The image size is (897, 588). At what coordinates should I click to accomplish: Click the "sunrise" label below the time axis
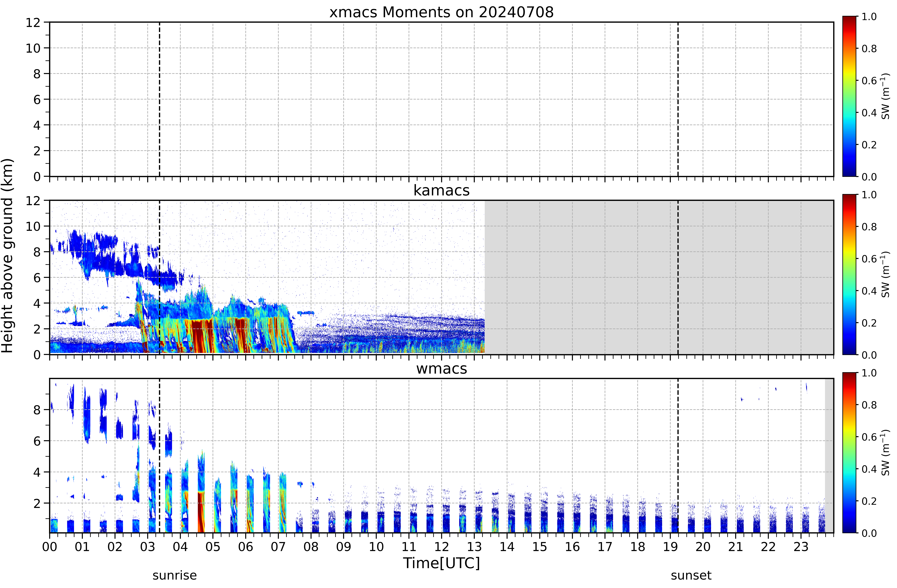coord(175,576)
